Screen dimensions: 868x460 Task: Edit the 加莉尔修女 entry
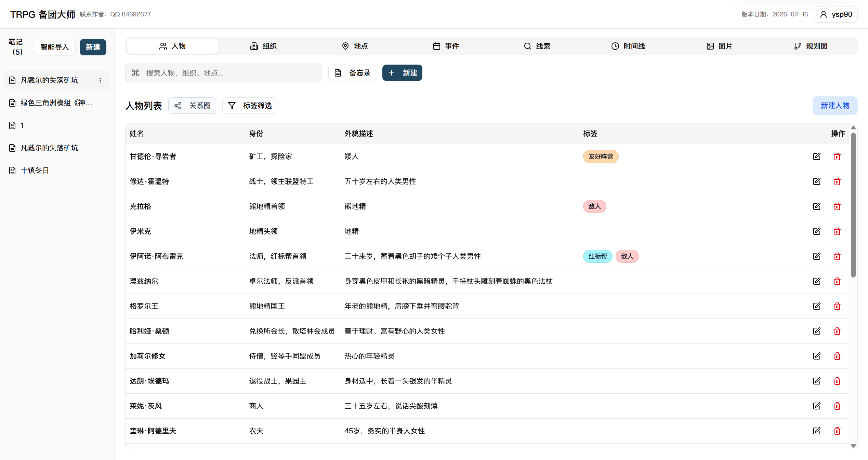coord(817,356)
